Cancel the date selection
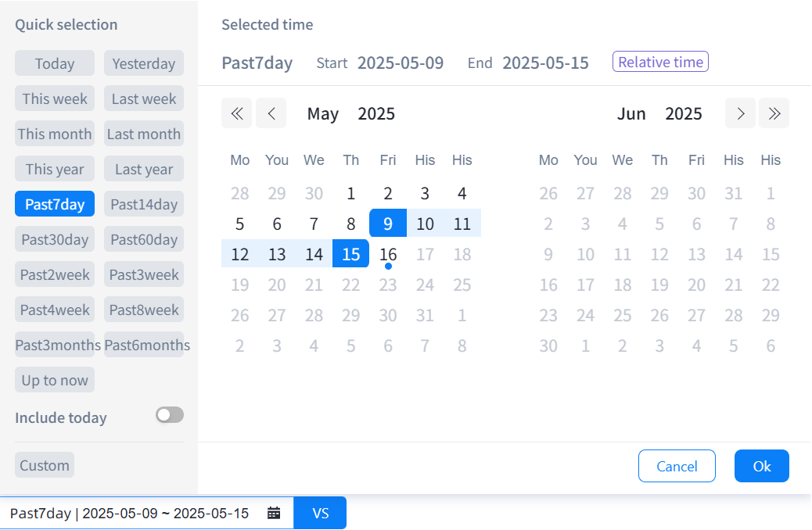 [677, 466]
